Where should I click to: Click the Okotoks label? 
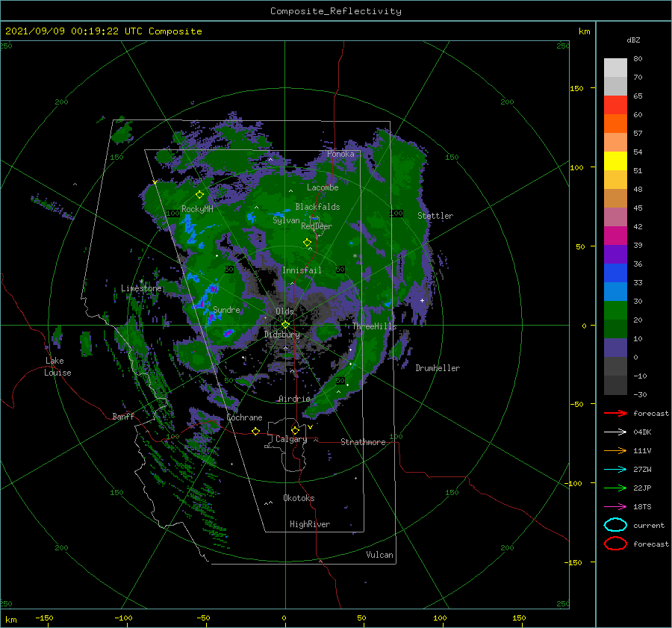click(299, 498)
